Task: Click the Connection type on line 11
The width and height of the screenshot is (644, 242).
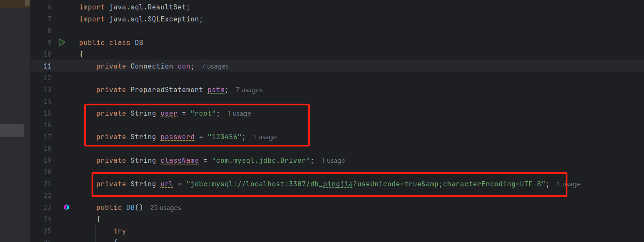Action: [x=152, y=66]
